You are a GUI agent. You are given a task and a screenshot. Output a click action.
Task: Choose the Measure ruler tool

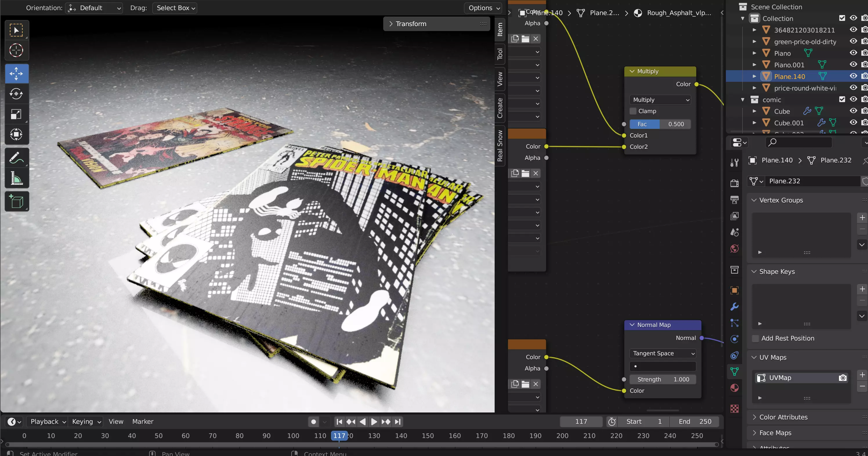click(x=17, y=178)
